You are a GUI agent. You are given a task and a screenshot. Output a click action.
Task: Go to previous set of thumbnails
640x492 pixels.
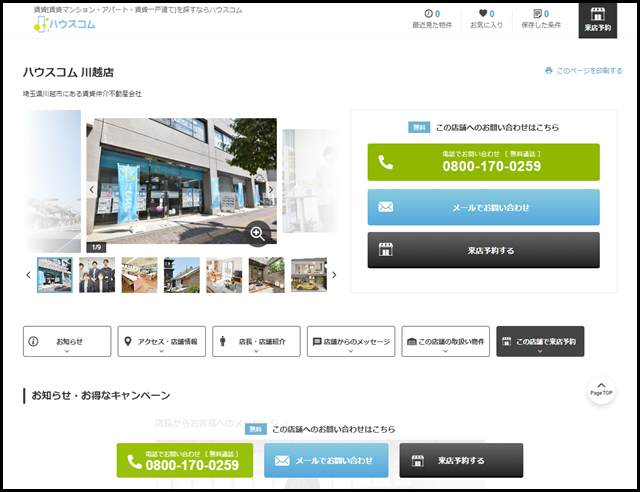tap(28, 275)
